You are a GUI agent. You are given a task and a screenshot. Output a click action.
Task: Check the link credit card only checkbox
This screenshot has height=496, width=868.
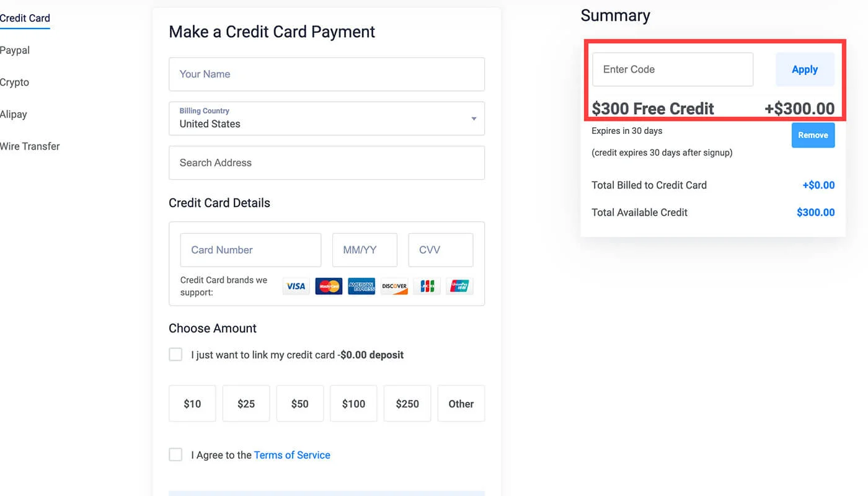tap(176, 355)
